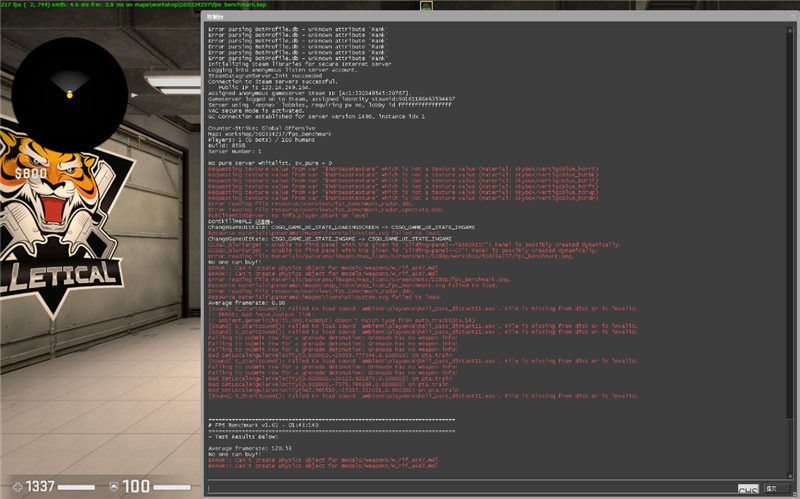Click the line 'Map: workshop/500334237/fps_benchmark'
Screen dimensions: 800x499
tap(270, 134)
